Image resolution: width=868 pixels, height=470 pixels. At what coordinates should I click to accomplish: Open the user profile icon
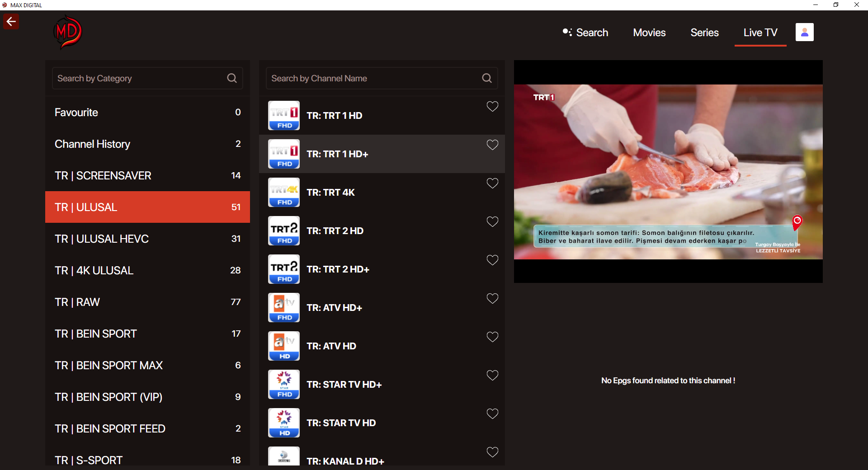804,32
